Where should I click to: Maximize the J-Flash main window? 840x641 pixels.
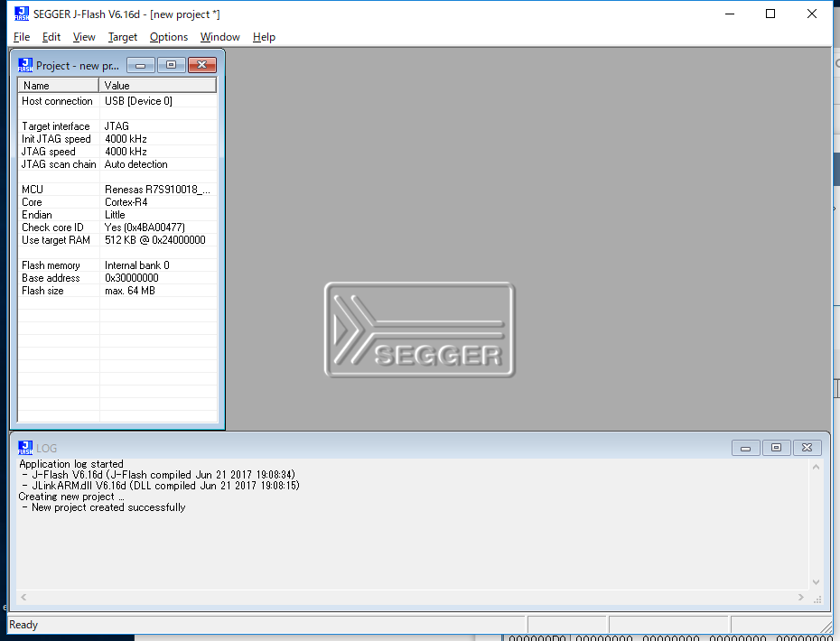(x=770, y=14)
